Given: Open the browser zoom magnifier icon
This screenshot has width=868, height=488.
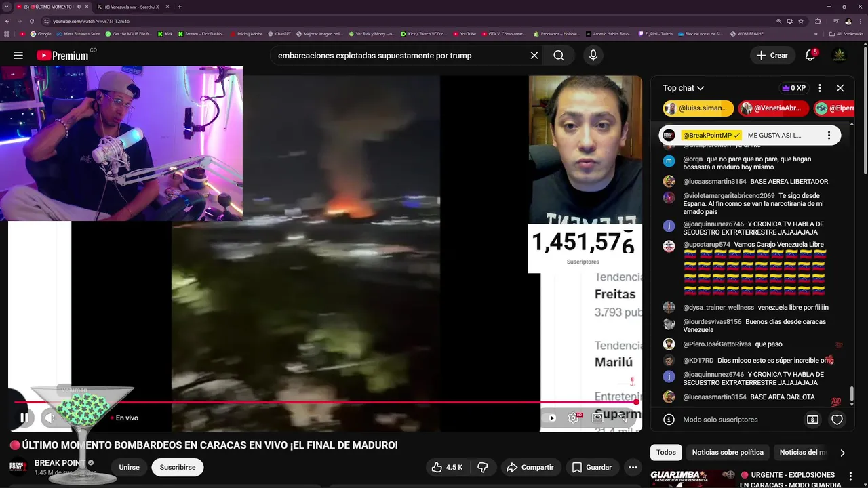Looking at the screenshot, I should (779, 21).
